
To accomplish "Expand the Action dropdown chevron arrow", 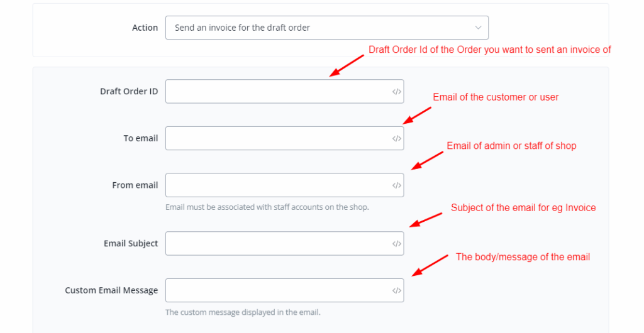I will tap(478, 28).
